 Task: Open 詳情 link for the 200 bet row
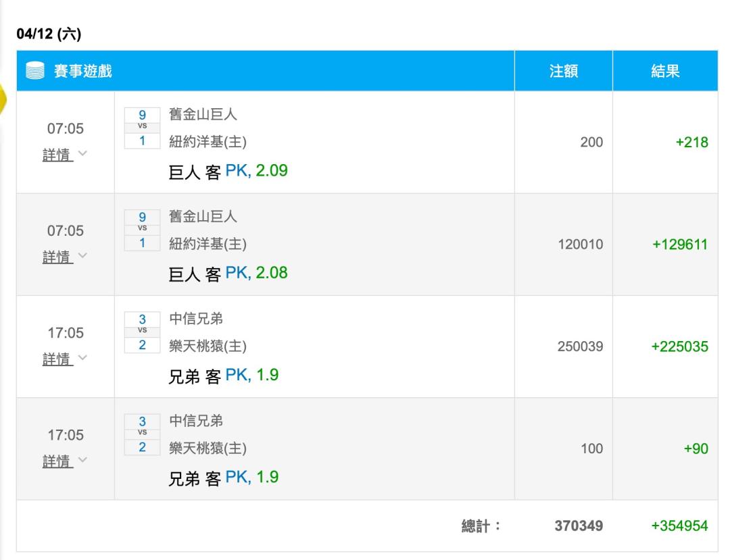(57, 155)
